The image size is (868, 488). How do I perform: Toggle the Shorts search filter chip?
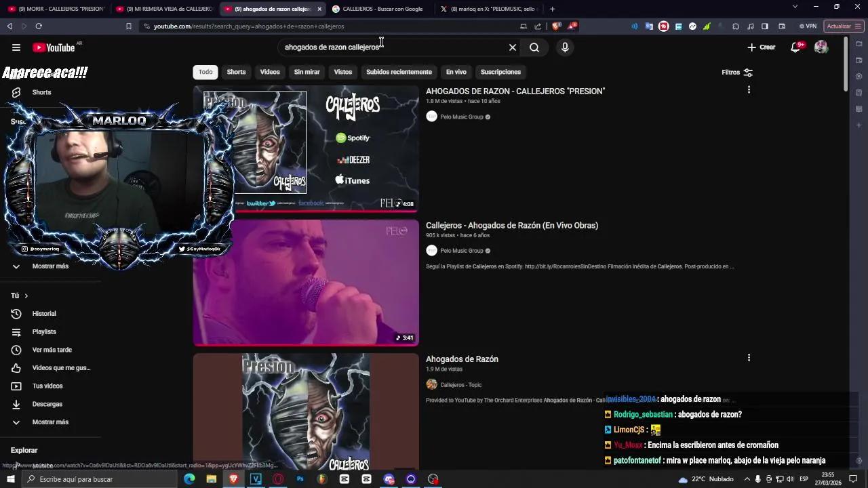(x=236, y=72)
